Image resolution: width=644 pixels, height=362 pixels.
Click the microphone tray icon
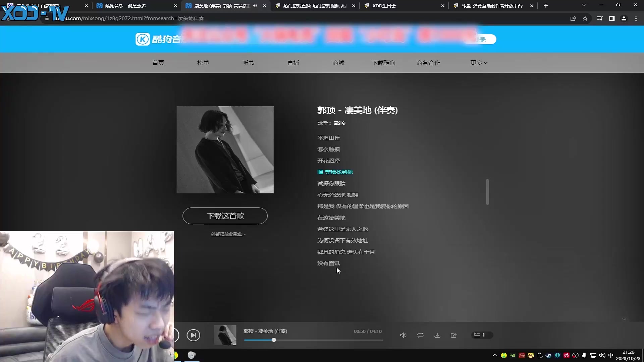(x=584, y=355)
